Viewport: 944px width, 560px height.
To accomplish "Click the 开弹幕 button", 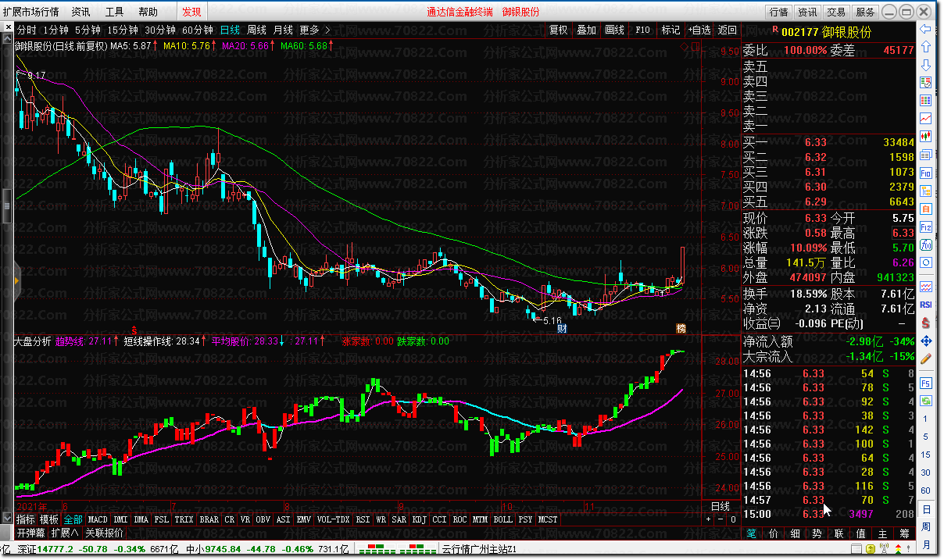I will coord(31,533).
